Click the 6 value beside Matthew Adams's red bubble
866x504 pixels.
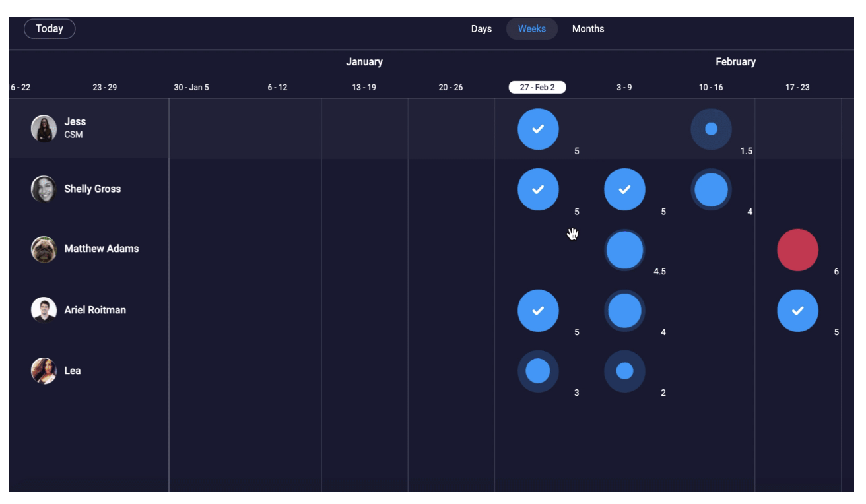pyautogui.click(x=836, y=272)
